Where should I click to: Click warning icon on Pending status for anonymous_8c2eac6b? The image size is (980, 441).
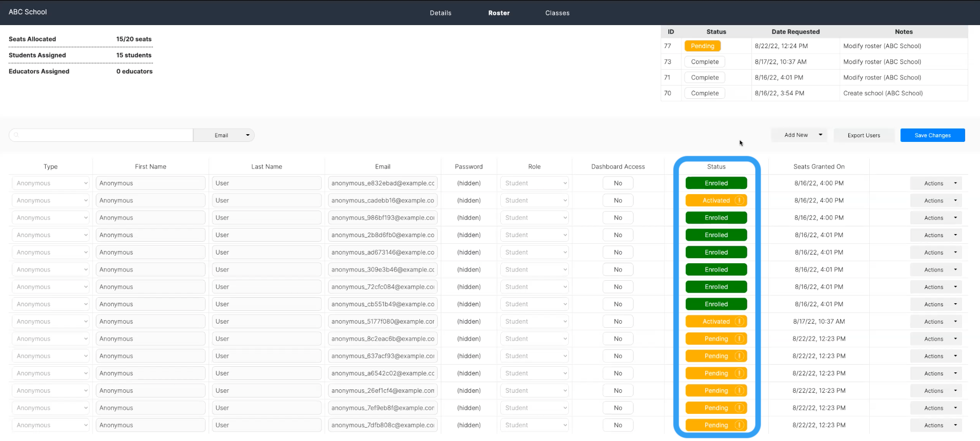point(739,339)
